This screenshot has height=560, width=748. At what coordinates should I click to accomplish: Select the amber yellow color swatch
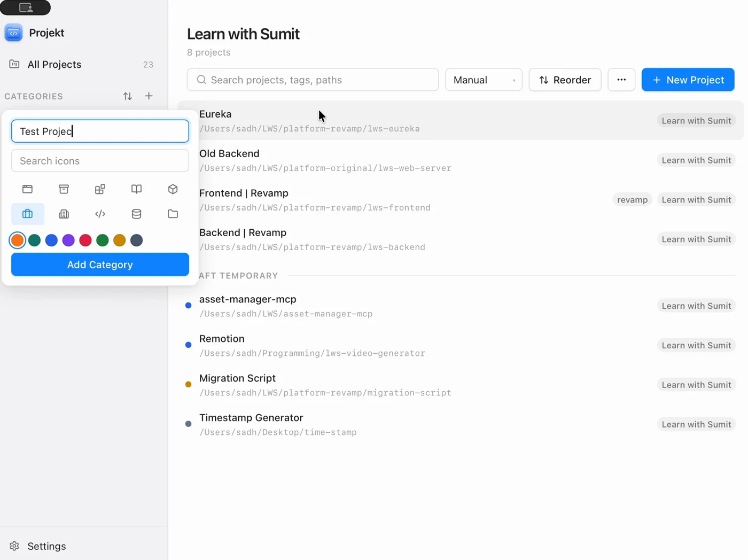coord(120,240)
